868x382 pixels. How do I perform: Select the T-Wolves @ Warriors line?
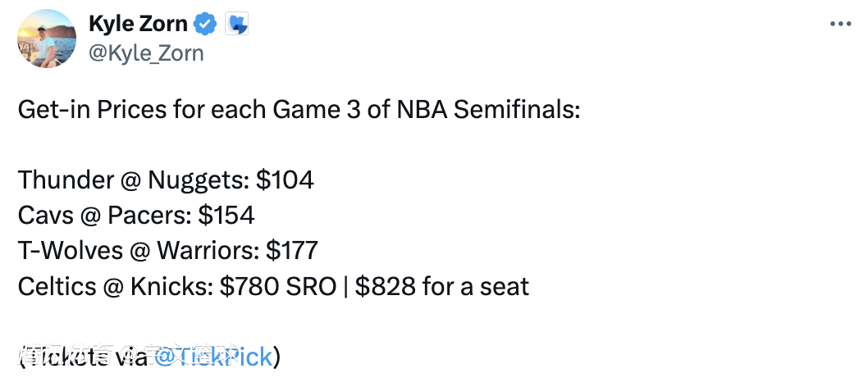click(x=168, y=251)
